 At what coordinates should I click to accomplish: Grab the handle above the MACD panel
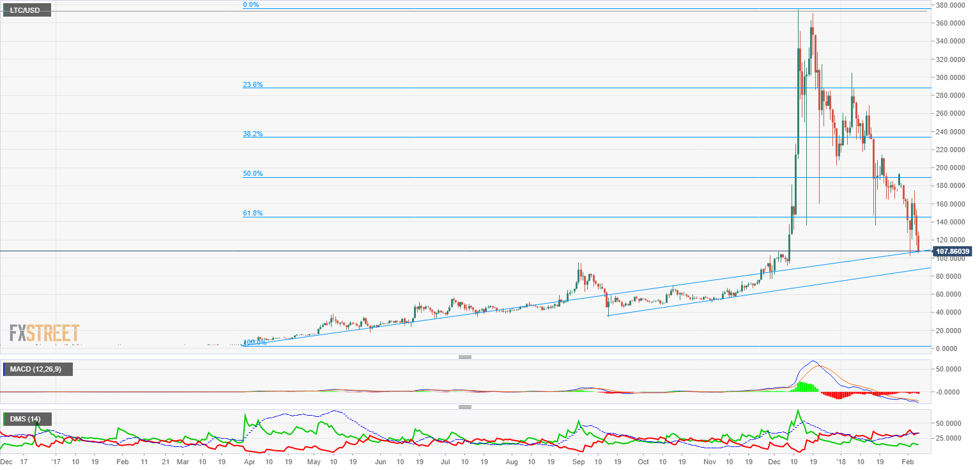465,357
